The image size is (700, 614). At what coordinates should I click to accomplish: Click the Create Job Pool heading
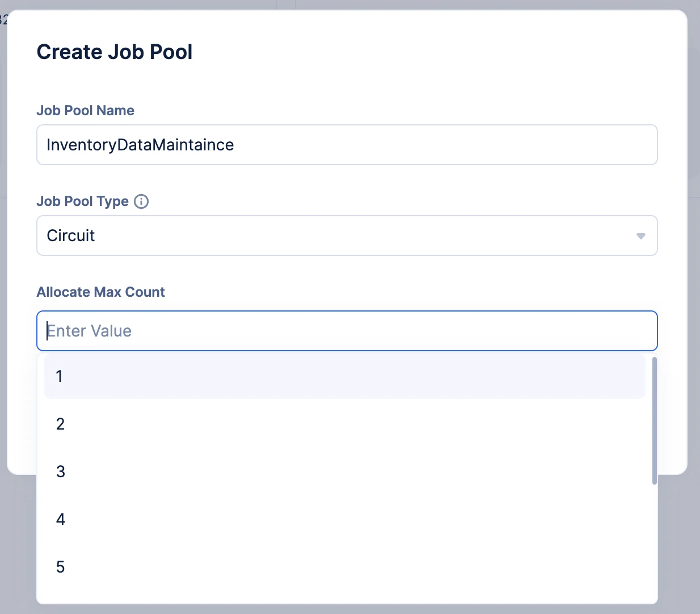tap(115, 52)
